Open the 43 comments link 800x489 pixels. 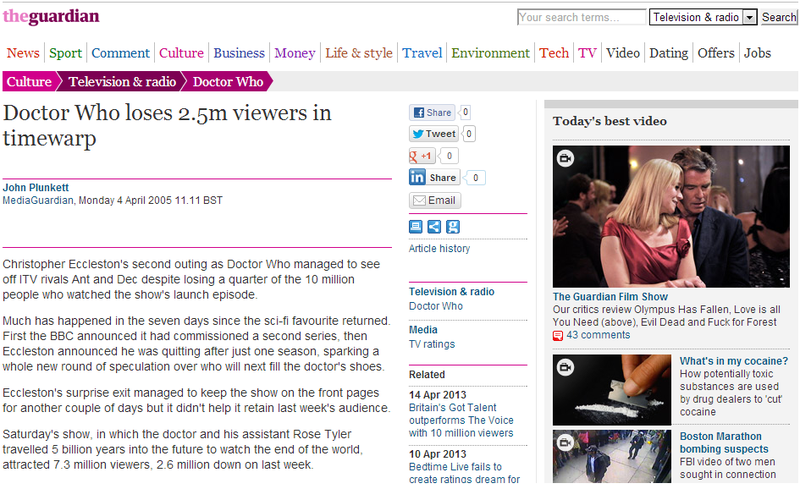point(598,335)
